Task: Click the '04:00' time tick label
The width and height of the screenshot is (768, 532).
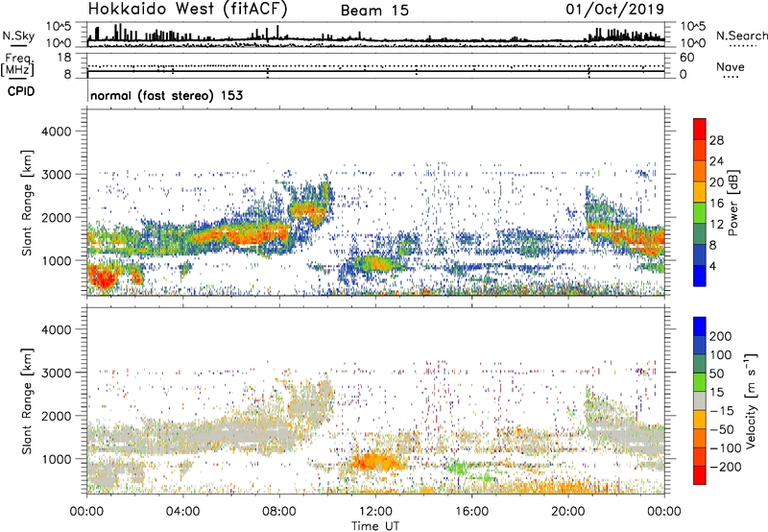Action: tap(182, 512)
